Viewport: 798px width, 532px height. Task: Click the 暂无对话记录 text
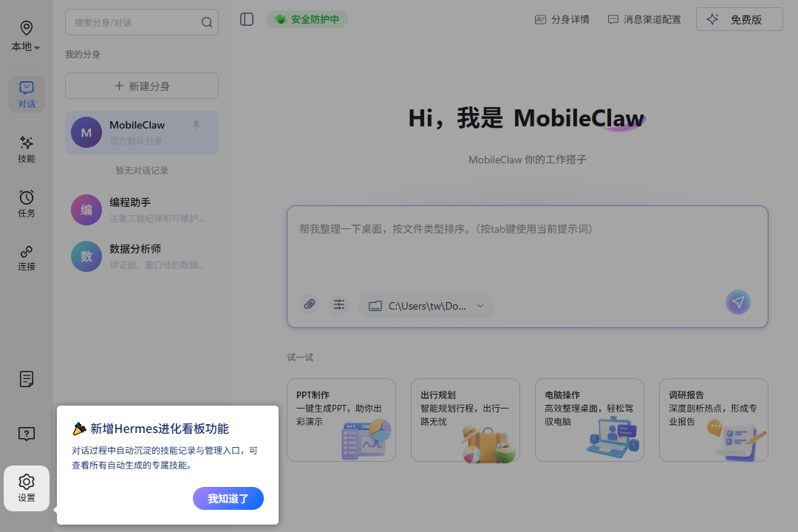coord(141,171)
